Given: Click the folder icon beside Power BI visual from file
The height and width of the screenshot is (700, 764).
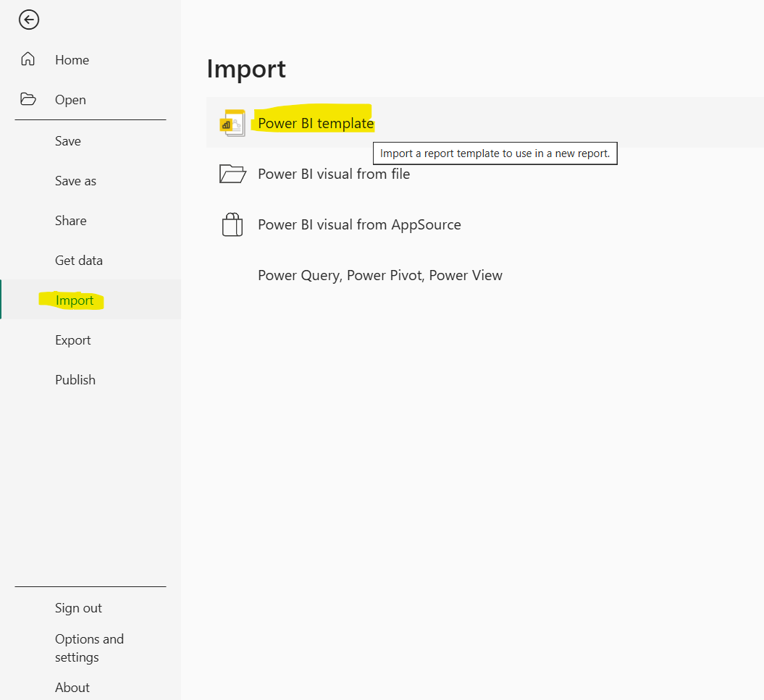Looking at the screenshot, I should [x=232, y=173].
